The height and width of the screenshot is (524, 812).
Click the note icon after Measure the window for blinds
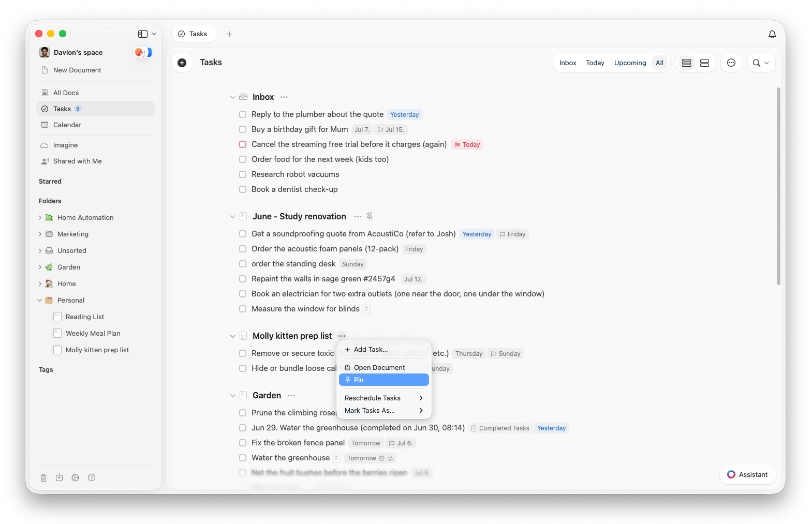[366, 309]
